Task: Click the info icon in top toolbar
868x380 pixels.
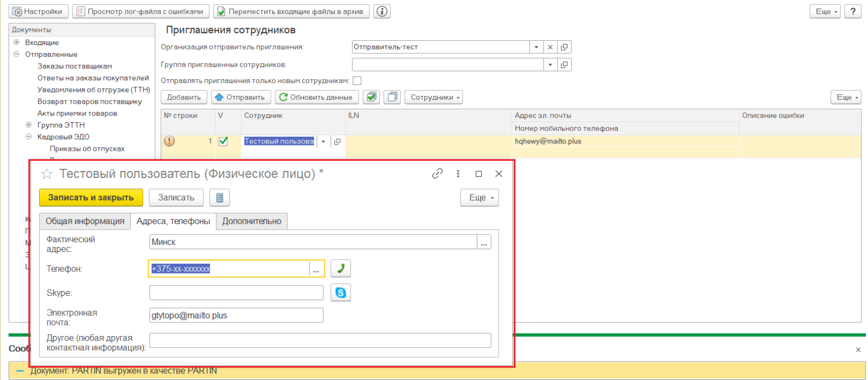Action: [x=382, y=11]
